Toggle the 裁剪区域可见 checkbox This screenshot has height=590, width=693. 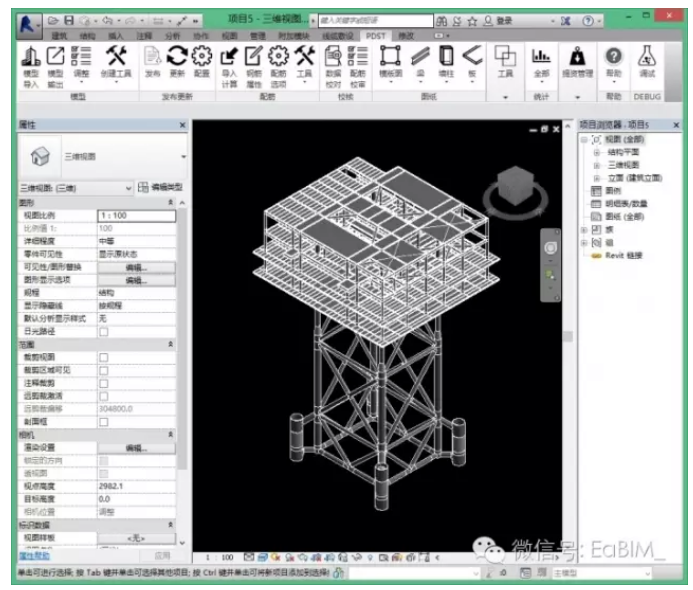click(x=104, y=370)
